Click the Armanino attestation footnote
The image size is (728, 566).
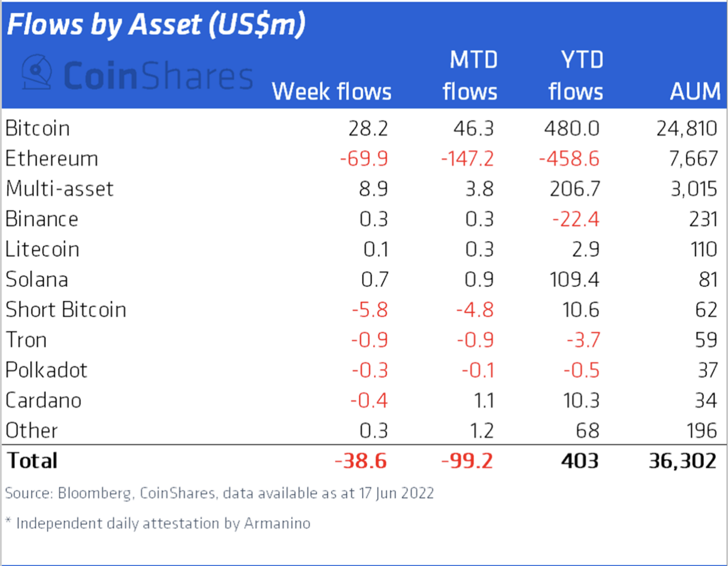point(158,523)
